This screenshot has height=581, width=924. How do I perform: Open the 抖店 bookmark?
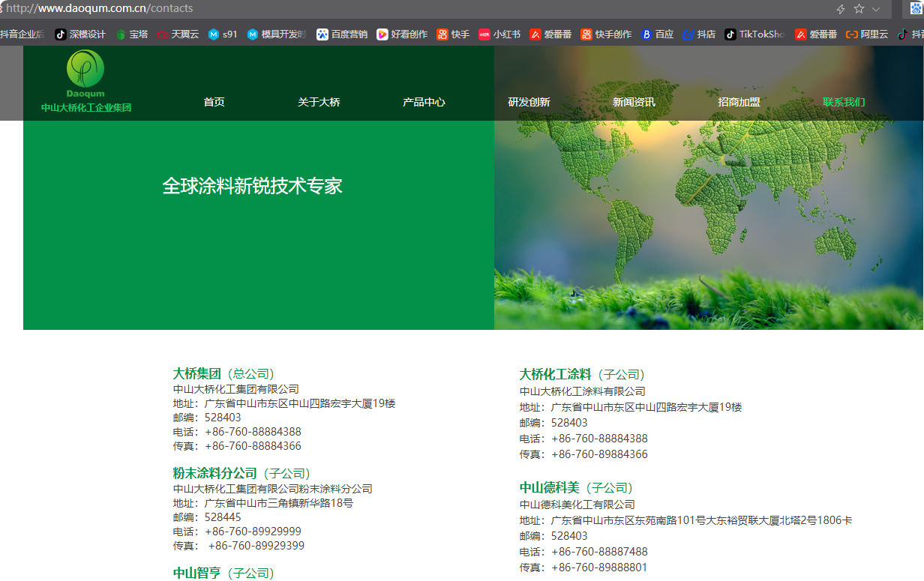(699, 34)
